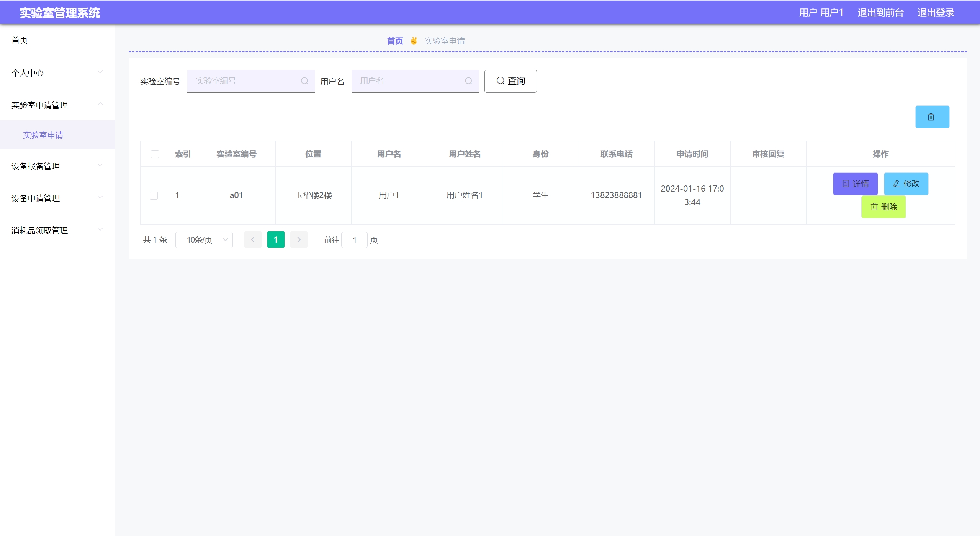Click the search icon in 实验室编号 field
This screenshot has height=536, width=980.
click(304, 81)
